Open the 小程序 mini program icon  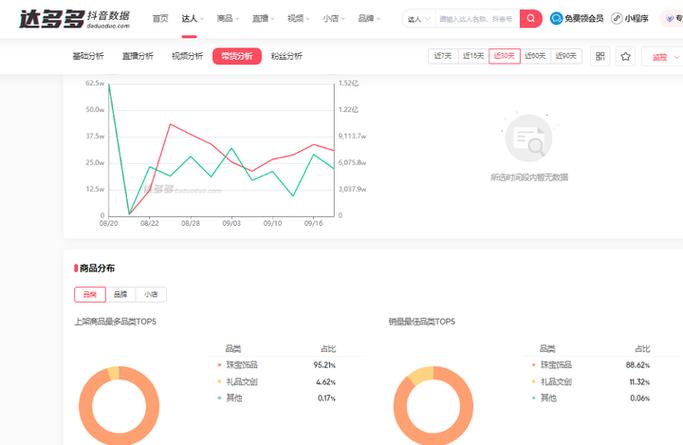pos(617,18)
